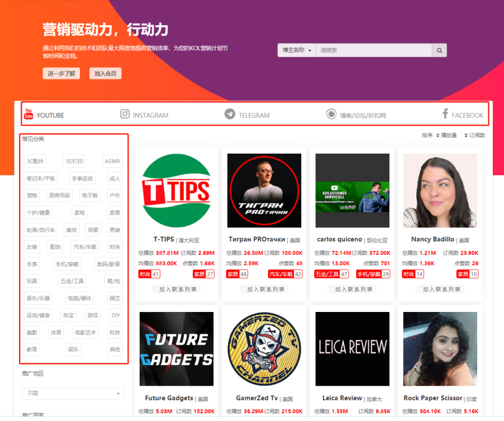Viewport: 504px width, 421px height.
Task: Switch to the TELEGRAM tab label
Action: (x=254, y=115)
